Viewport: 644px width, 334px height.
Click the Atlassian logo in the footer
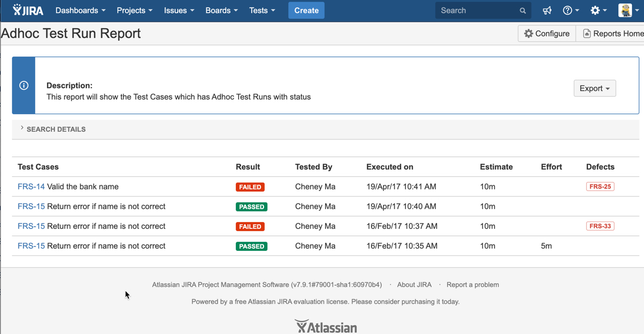tap(326, 327)
